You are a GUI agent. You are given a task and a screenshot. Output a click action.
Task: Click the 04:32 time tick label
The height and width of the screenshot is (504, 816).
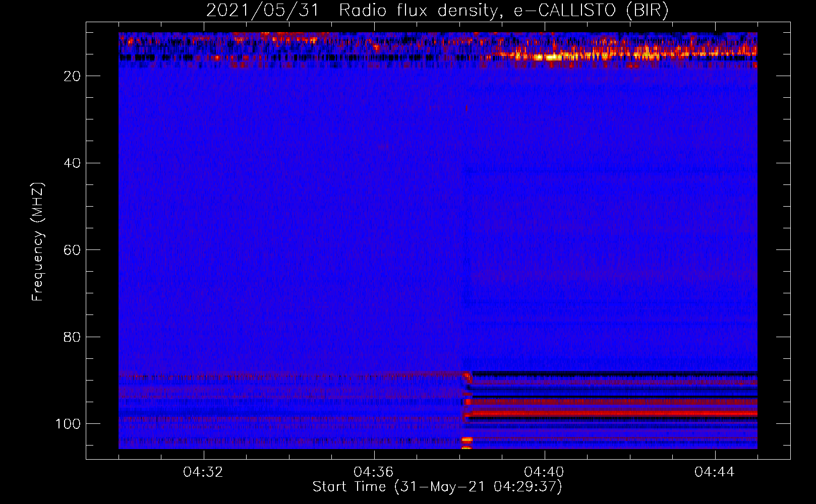pos(204,472)
